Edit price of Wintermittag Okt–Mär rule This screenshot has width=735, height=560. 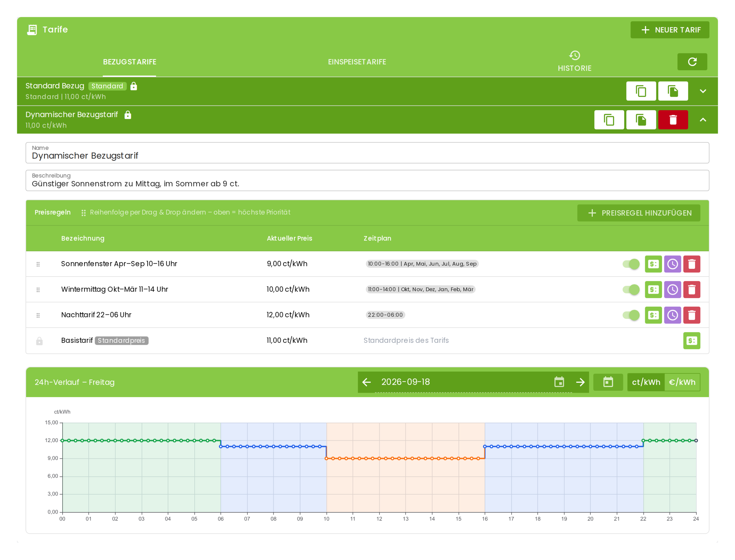pyautogui.click(x=653, y=290)
